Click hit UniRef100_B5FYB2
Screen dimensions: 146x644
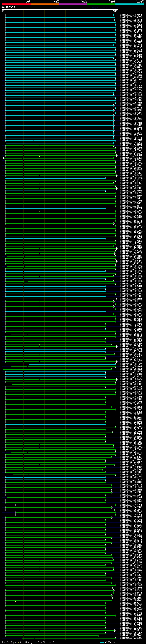click(x=131, y=319)
